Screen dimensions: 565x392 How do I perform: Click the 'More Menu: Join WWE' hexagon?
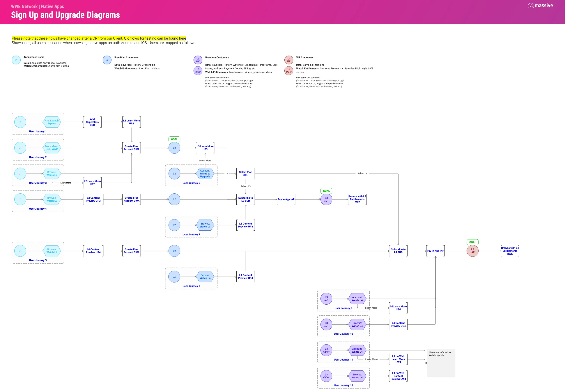pos(52,148)
